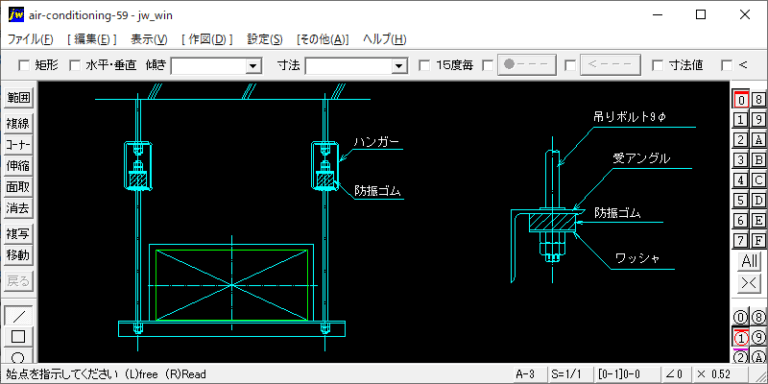The width and height of the screenshot is (768, 384).
Task: Select layer group circled 9
Action: [758, 337]
